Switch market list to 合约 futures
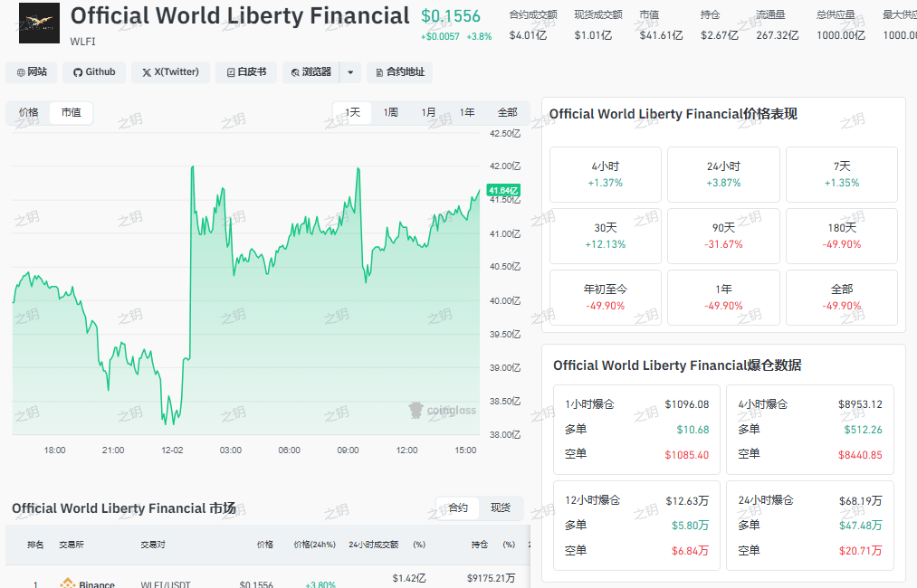Image resolution: width=917 pixels, height=588 pixels. tap(458, 508)
